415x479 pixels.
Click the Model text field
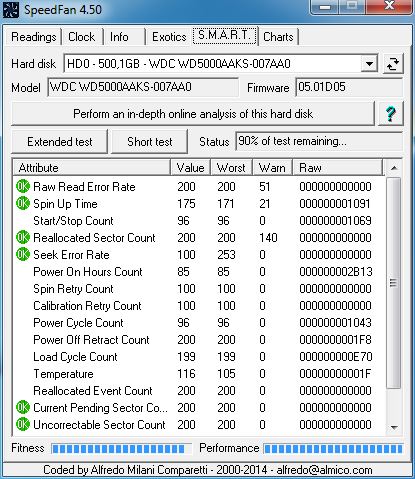tap(143, 87)
